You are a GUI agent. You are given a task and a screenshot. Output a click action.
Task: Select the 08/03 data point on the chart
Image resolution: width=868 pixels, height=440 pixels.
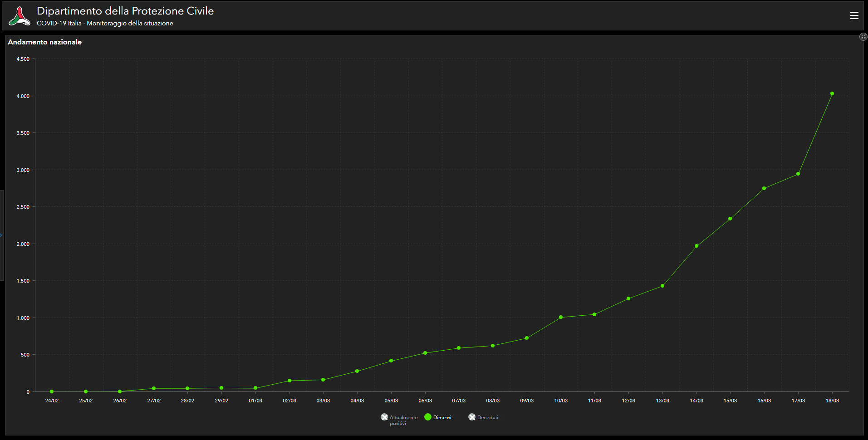[x=493, y=346]
